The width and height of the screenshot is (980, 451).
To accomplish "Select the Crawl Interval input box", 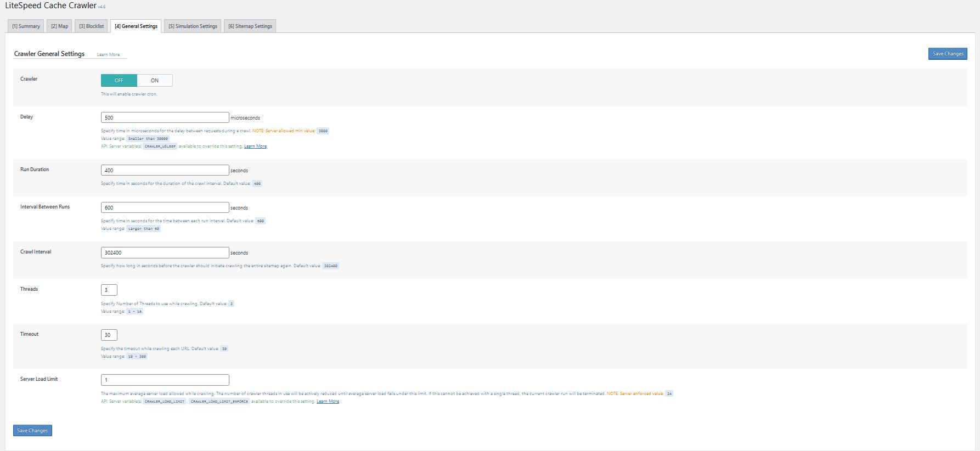I will 165,252.
